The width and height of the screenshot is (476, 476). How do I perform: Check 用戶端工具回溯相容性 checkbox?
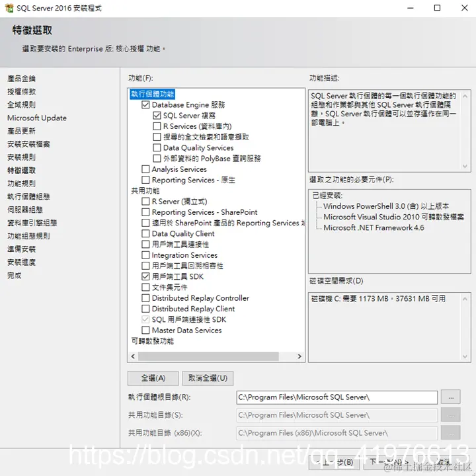(145, 266)
